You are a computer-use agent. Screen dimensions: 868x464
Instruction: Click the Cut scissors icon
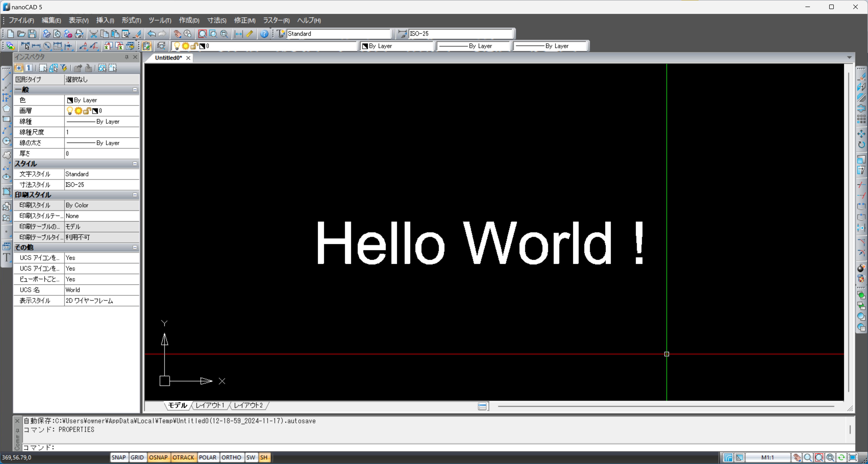click(93, 34)
